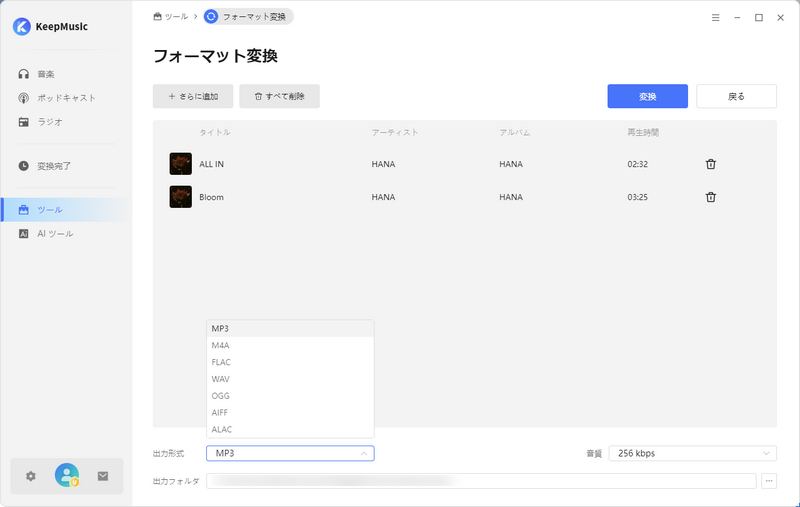Click the 出力フォルダ path field

[x=481, y=481]
